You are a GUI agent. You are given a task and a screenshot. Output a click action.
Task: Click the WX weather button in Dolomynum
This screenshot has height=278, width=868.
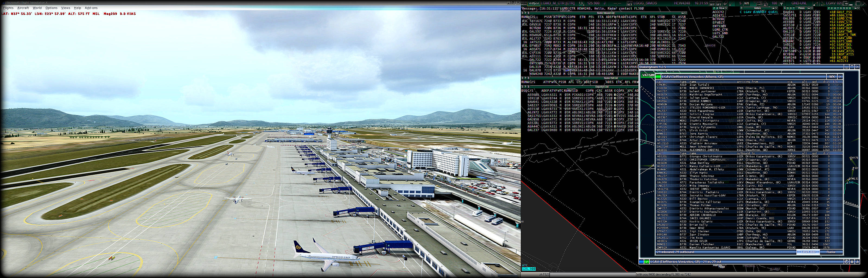click(x=832, y=77)
